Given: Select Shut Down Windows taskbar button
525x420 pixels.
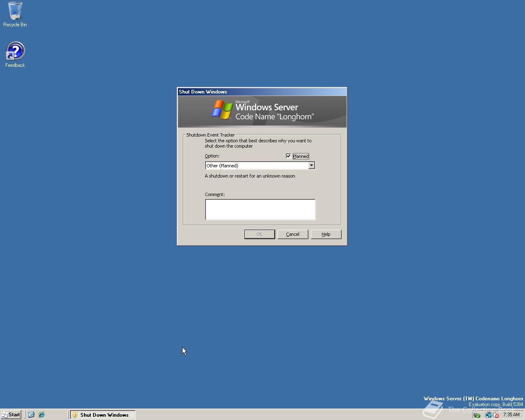Looking at the screenshot, I should coord(103,415).
